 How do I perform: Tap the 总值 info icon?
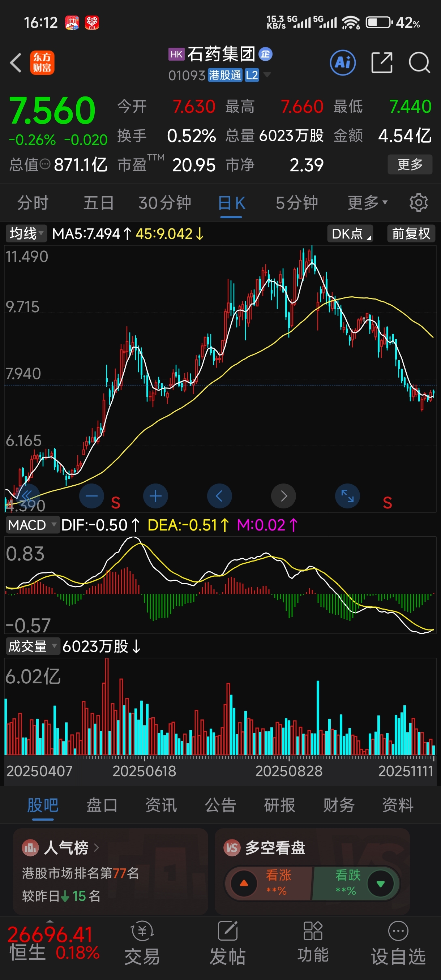point(45,165)
